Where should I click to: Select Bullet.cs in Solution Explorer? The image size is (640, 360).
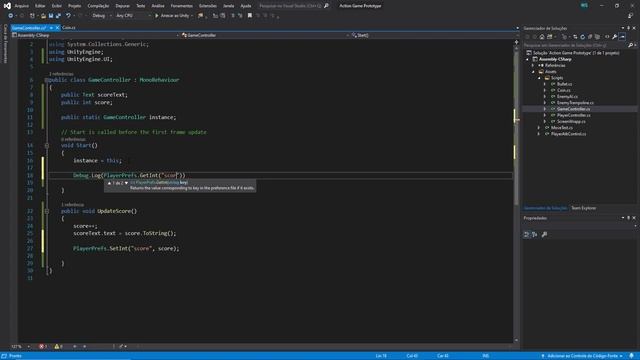pos(564,84)
